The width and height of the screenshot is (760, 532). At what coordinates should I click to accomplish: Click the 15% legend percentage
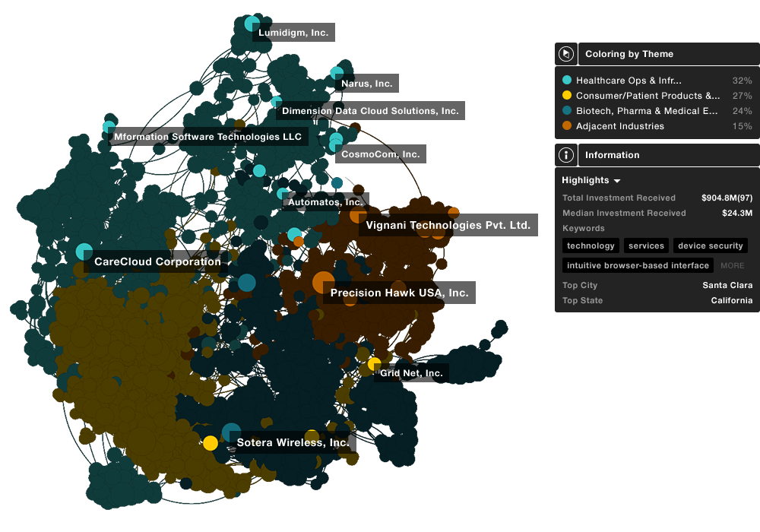point(742,126)
